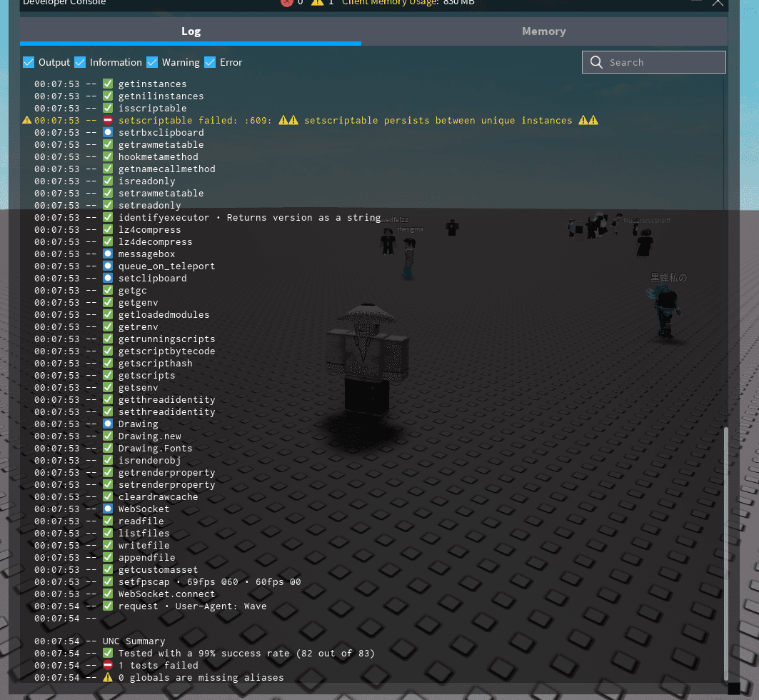Collapse the Developer Console with the chevron
Screen dimensions: 759x700
[718, 4]
